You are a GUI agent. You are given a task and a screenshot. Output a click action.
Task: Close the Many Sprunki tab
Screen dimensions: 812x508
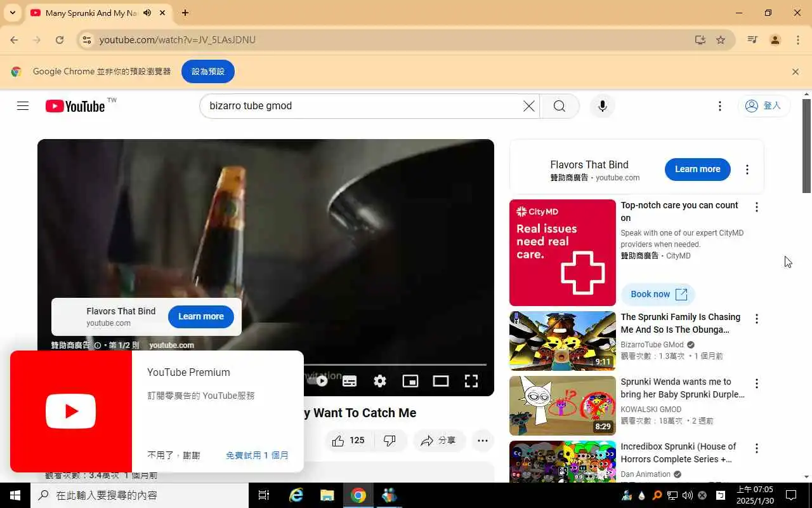tap(162, 13)
